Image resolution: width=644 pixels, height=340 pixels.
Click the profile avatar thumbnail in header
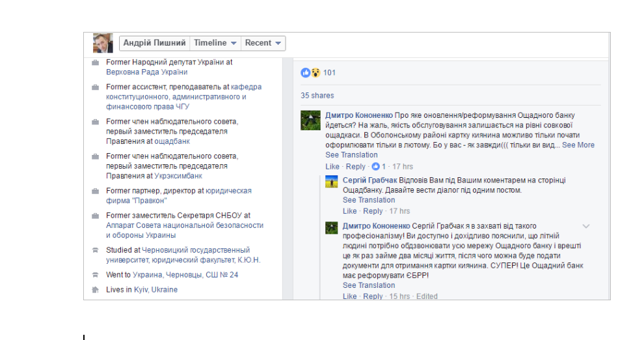pos(103,43)
